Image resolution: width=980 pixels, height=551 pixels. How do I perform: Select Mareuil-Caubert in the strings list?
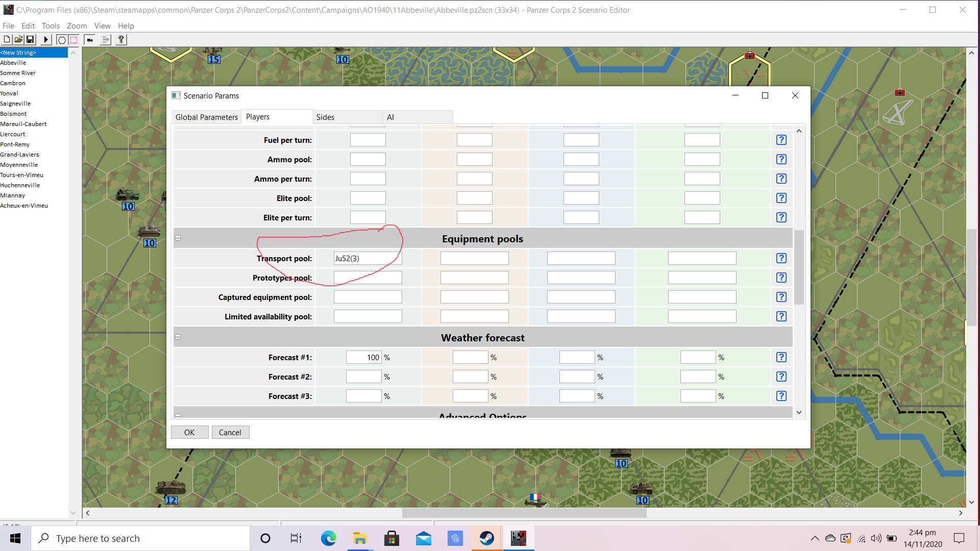tap(34, 124)
